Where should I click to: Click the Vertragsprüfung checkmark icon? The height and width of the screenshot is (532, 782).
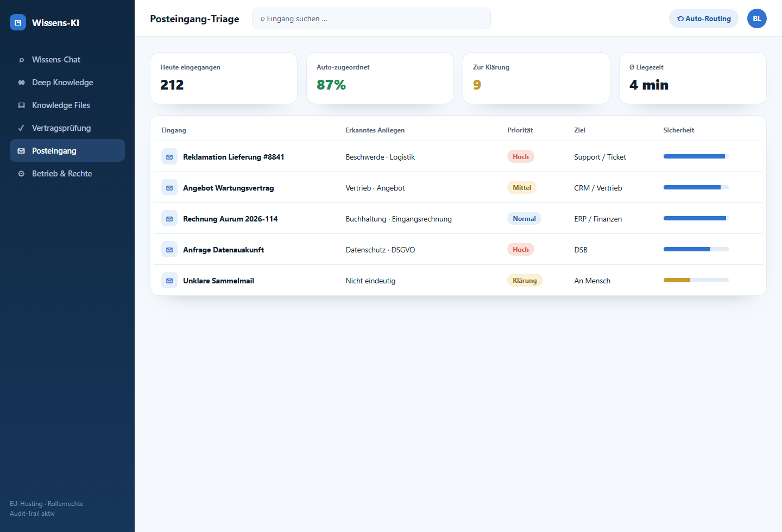[x=21, y=128]
